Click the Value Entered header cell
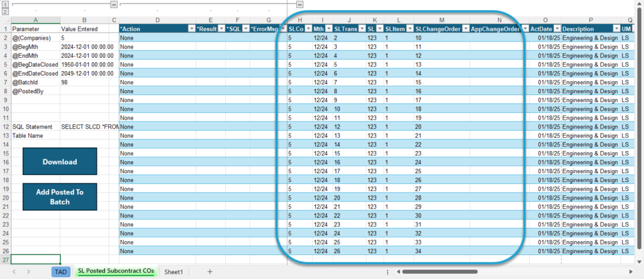 pos(85,29)
